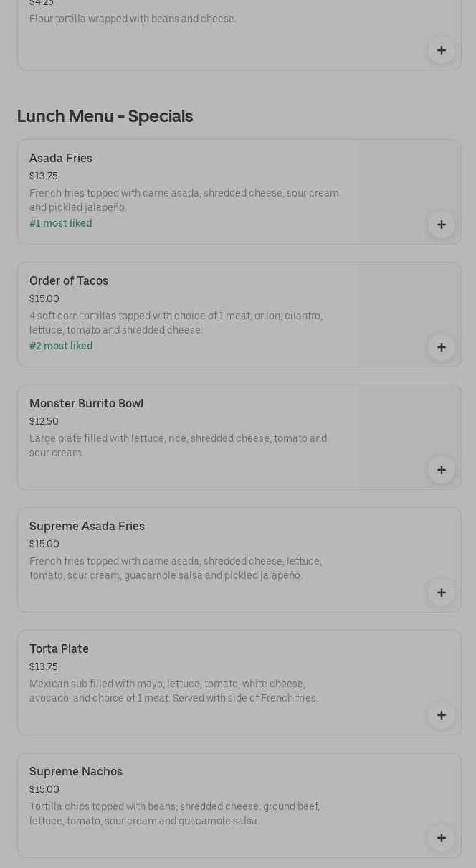Viewport: 476px width, 868px height.
Task: Select the Lunch Menu - Specials heading
Action: pos(105,116)
